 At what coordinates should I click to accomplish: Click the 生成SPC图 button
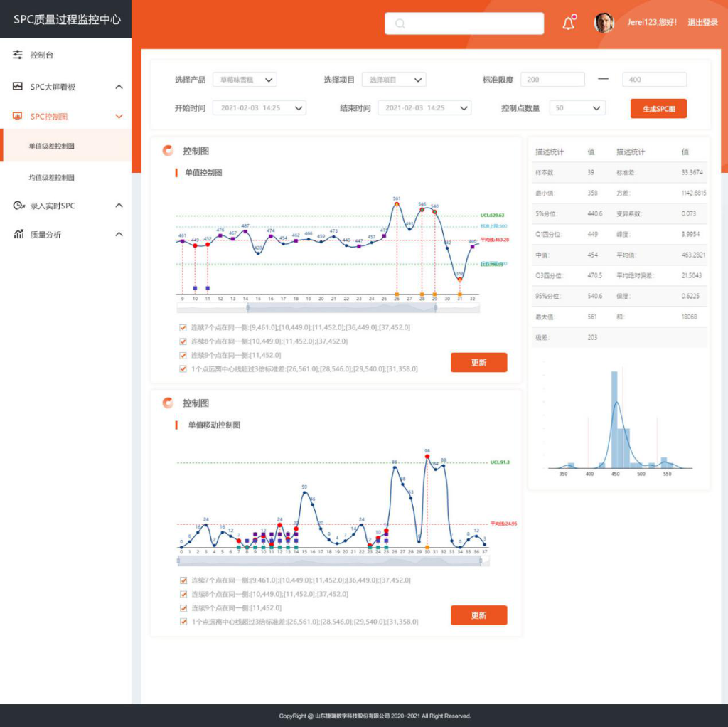coord(658,109)
